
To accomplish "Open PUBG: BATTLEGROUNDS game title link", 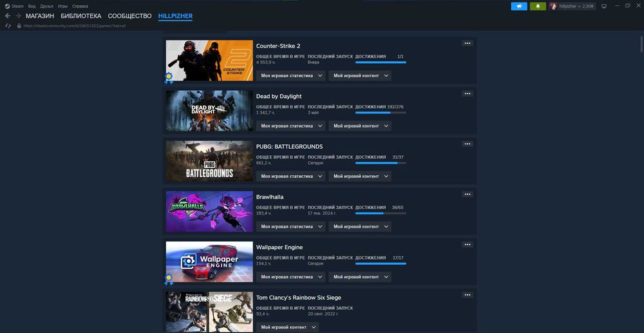I will [x=290, y=147].
